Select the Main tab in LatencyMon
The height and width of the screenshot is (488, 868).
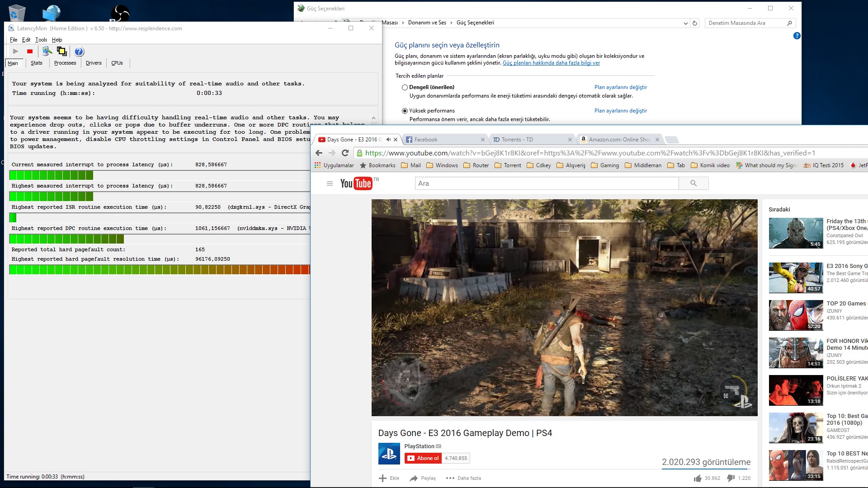point(13,63)
